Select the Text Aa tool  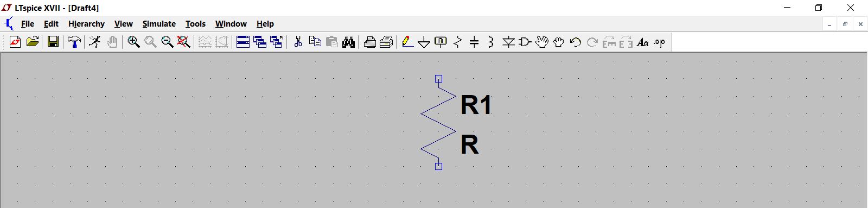click(642, 42)
